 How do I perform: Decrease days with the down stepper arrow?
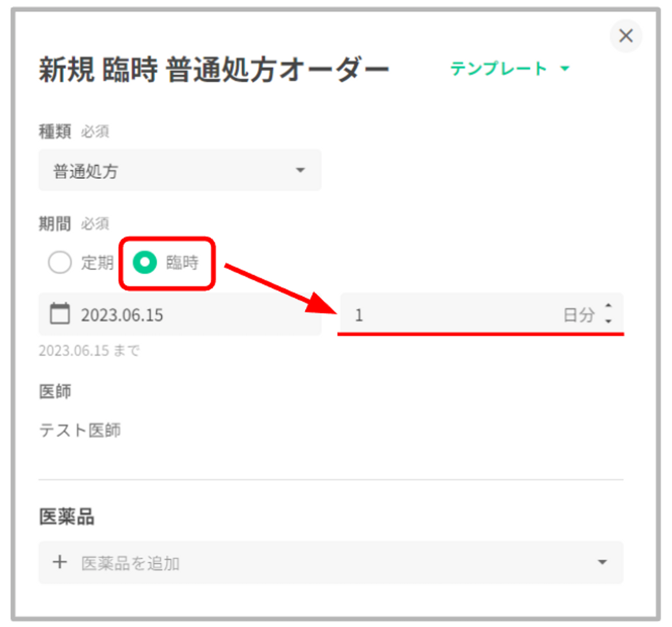pos(608,321)
